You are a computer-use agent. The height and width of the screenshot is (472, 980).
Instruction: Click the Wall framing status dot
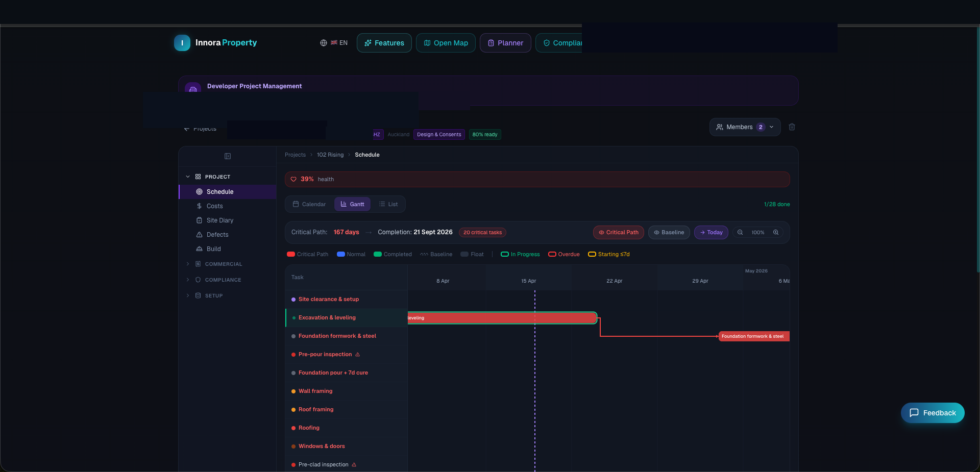click(293, 391)
